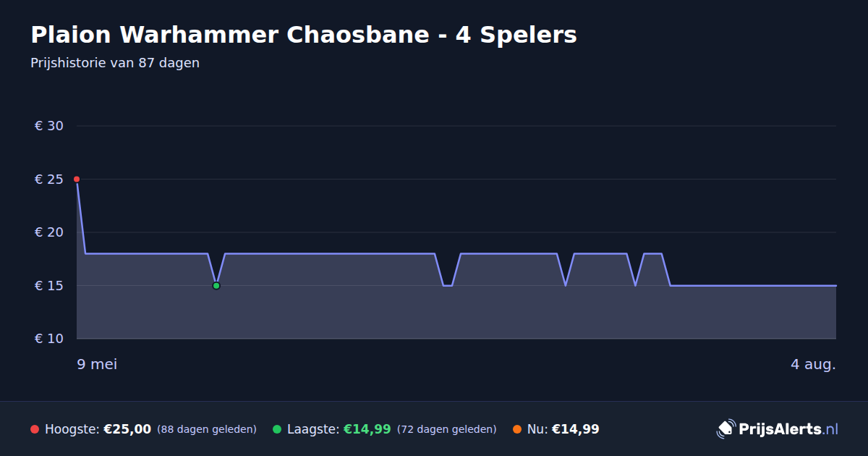Image resolution: width=868 pixels, height=456 pixels.
Task: Click the € 10 axis label
Action: pyautogui.click(x=49, y=339)
